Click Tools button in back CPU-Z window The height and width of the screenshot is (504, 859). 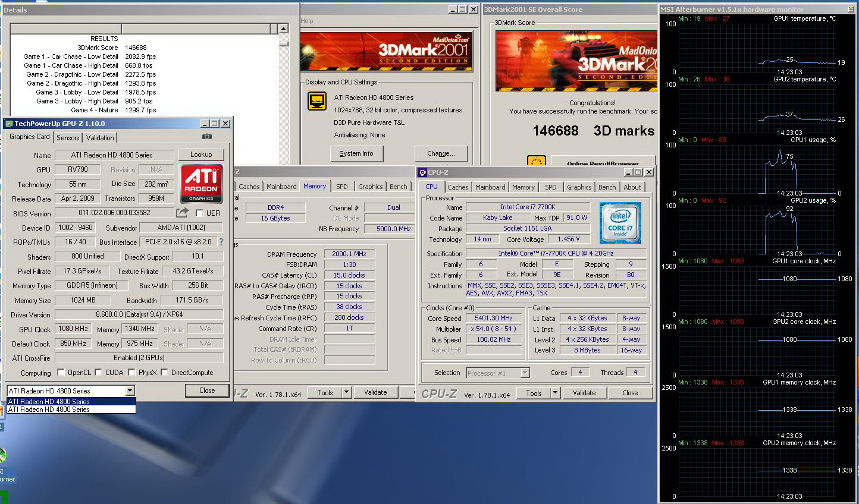[x=325, y=392]
